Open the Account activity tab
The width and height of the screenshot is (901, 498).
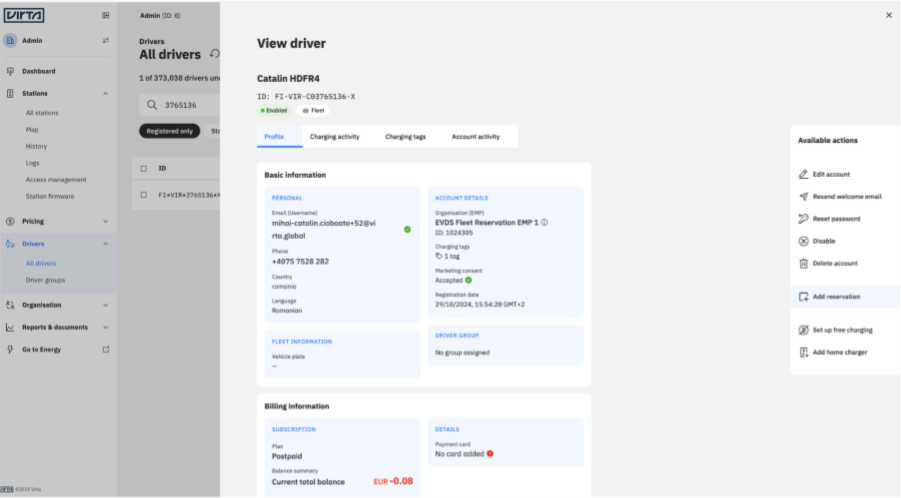coord(476,137)
